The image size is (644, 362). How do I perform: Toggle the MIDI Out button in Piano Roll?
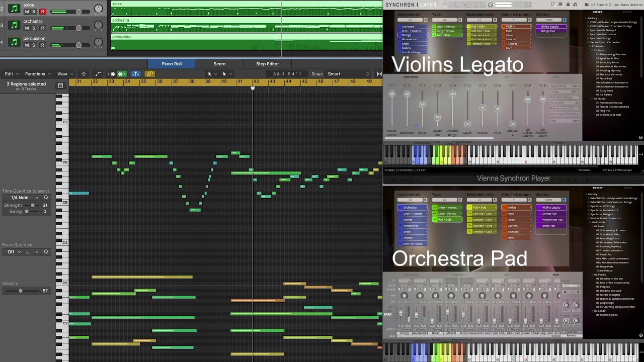pyautogui.click(x=122, y=74)
